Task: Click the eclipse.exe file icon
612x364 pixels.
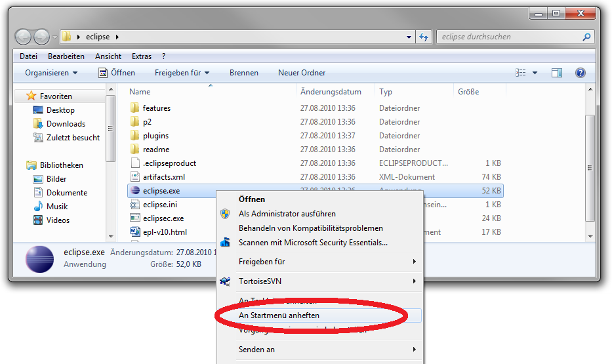Action: (x=134, y=191)
